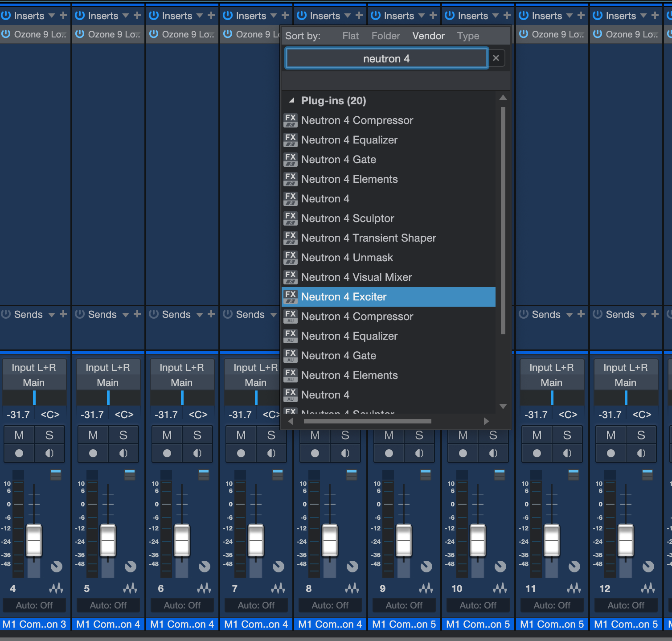Pick Neutron 4 Visual Mixer
The width and height of the screenshot is (672, 641).
click(x=389, y=277)
